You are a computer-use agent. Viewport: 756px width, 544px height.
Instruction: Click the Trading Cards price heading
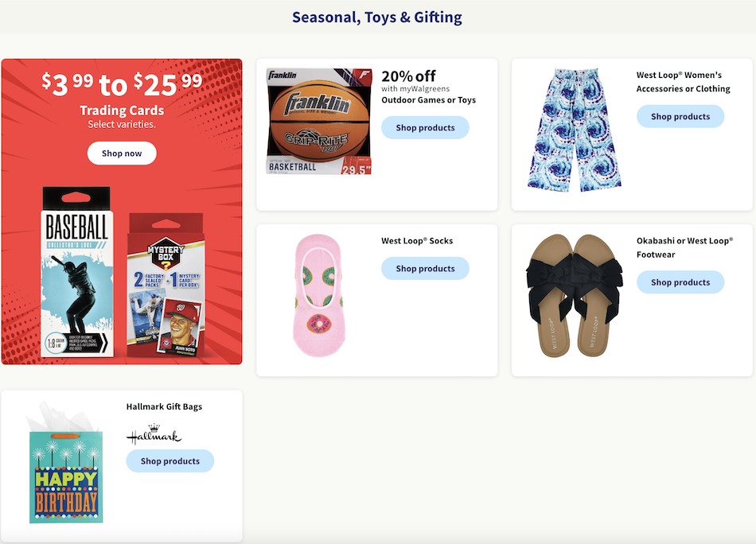pos(122,84)
